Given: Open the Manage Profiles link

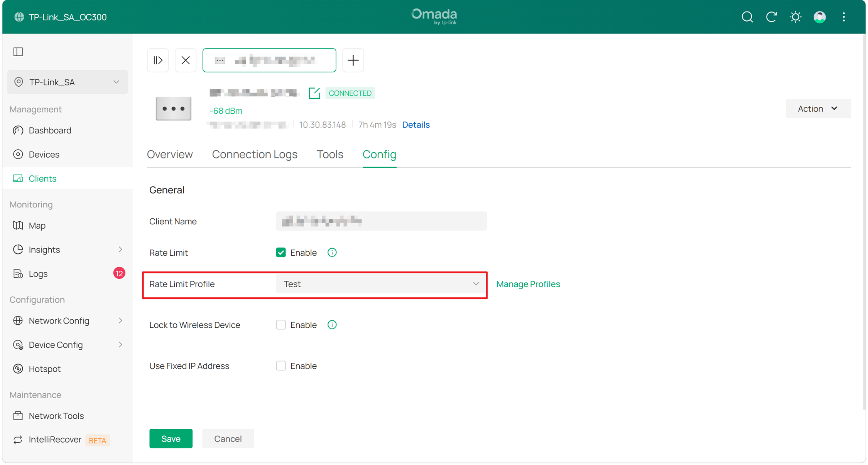Looking at the screenshot, I should pyautogui.click(x=528, y=284).
